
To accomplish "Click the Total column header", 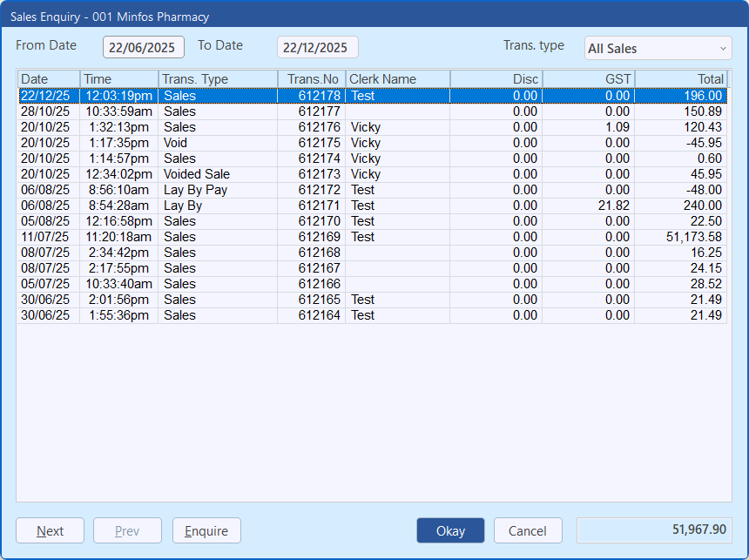I will pyautogui.click(x=680, y=79).
